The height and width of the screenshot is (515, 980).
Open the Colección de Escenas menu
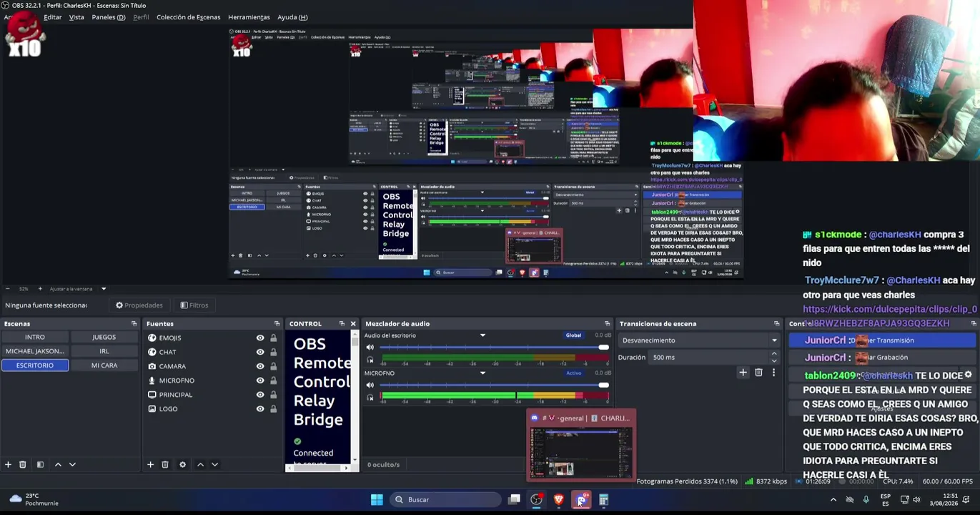point(189,17)
